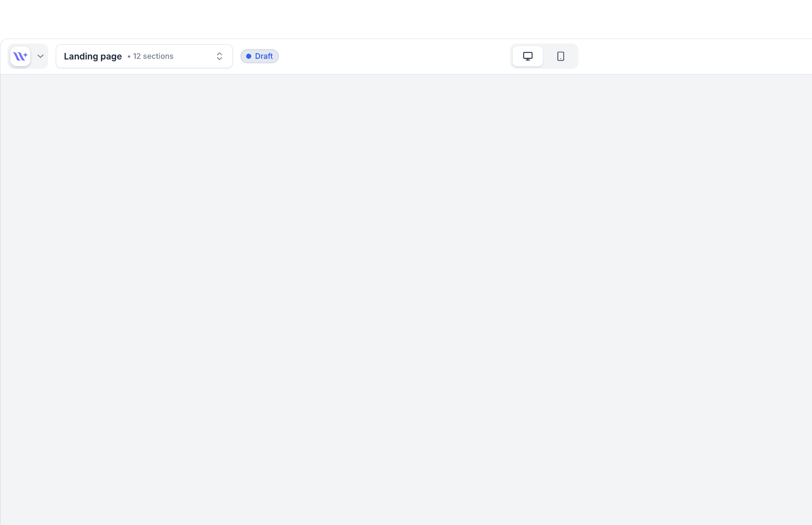Click the smartphone device icon
The width and height of the screenshot is (812, 525).
(x=560, y=56)
